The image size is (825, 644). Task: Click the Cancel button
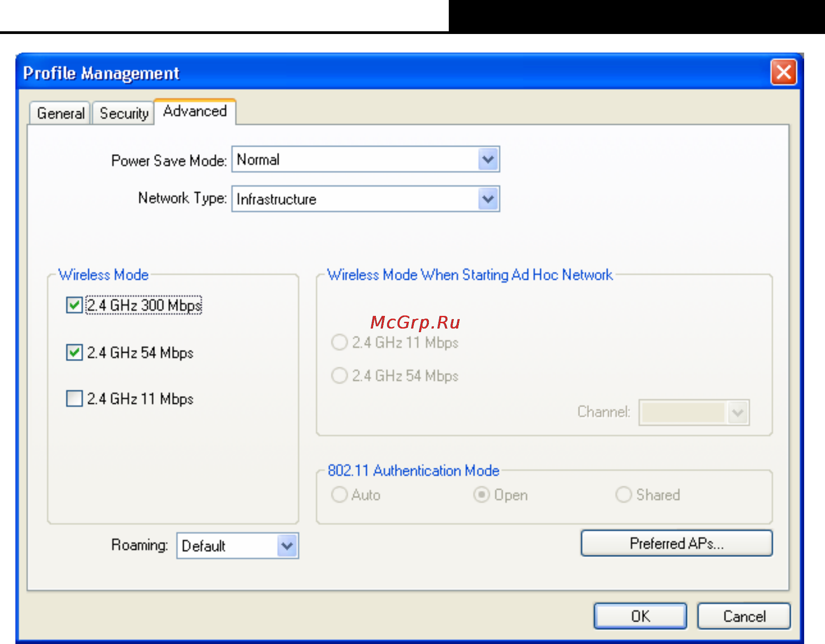[744, 616]
